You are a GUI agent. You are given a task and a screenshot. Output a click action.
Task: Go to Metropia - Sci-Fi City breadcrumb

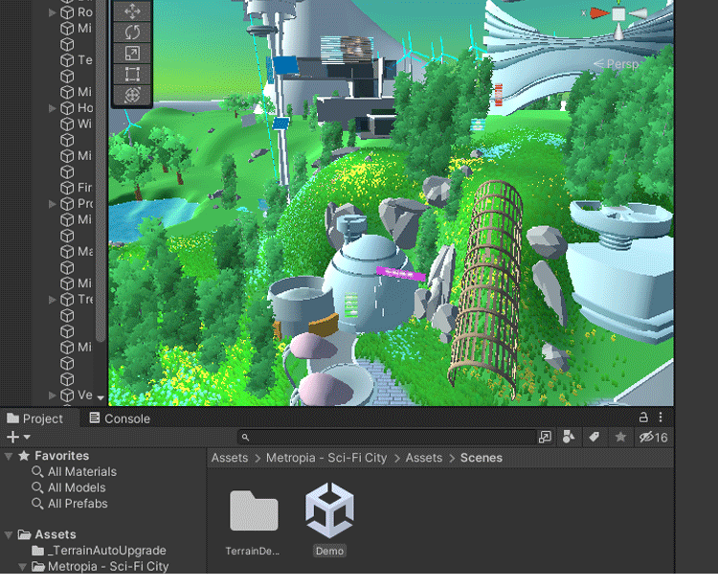(326, 458)
